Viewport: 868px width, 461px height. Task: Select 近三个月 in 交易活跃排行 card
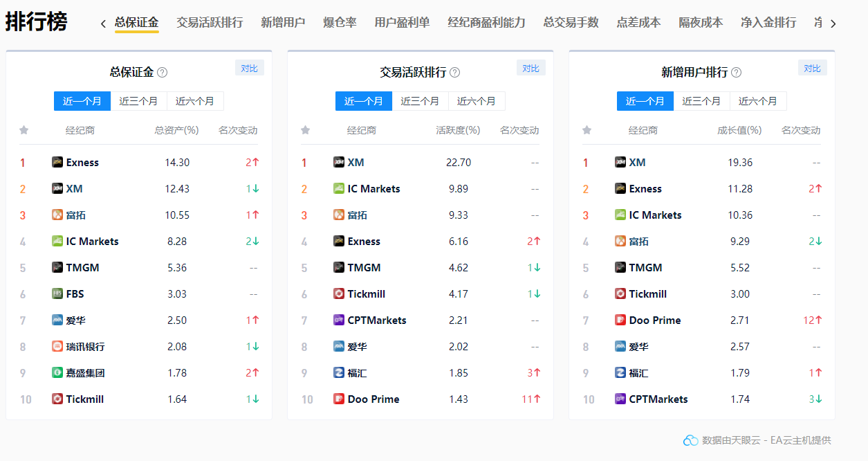(x=420, y=101)
